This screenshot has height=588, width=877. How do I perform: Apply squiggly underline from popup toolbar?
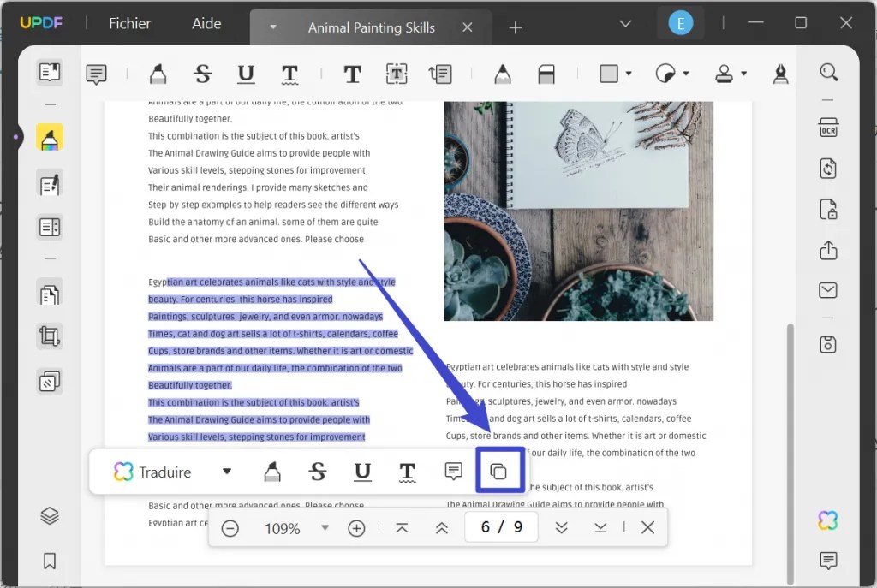pyautogui.click(x=407, y=472)
